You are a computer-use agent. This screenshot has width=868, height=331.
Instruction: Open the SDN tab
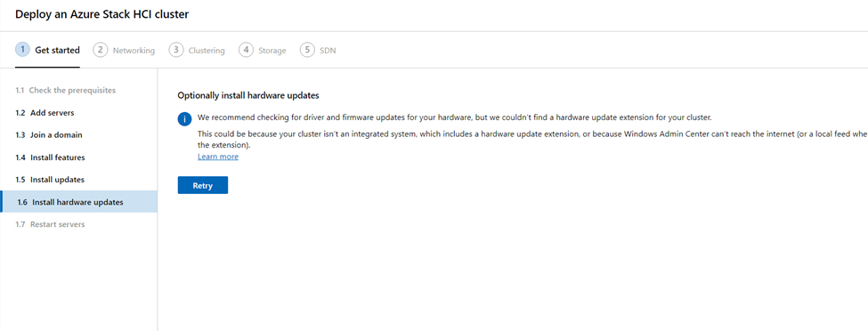point(318,51)
